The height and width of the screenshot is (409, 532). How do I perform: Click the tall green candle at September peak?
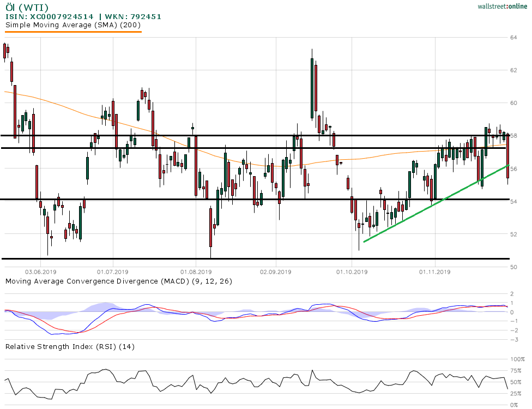point(312,87)
